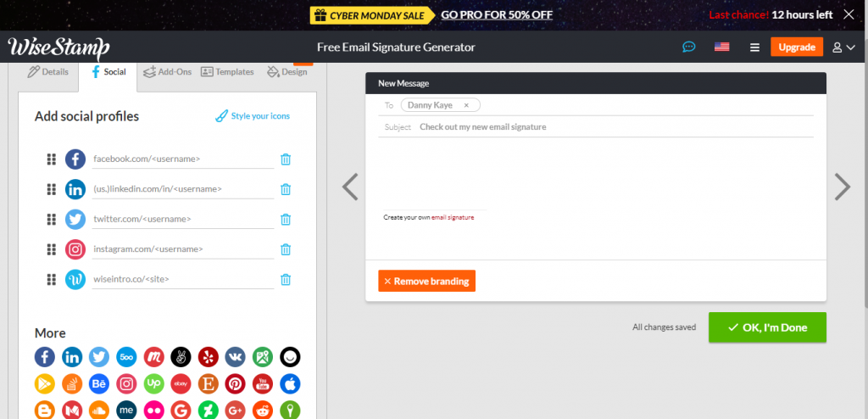
Task: Add Apple icon from More grid
Action: coord(290,383)
